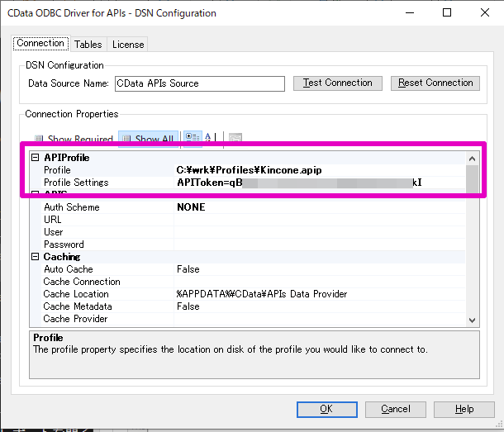Select the Auth Scheme property row

click(248, 207)
